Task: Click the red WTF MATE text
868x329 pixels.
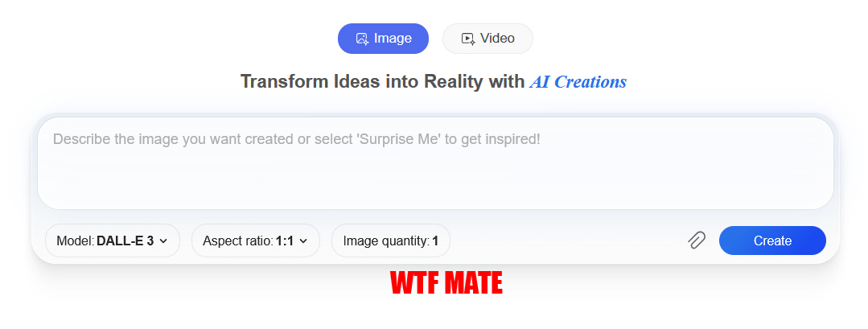Action: [446, 283]
